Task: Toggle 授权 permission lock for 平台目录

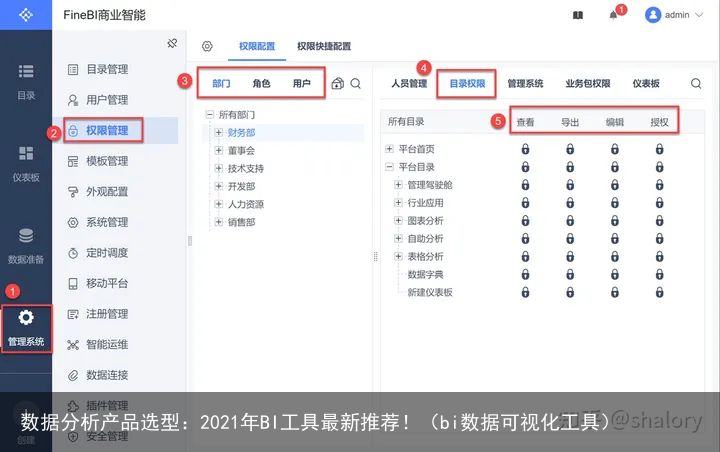Action: 659,167
